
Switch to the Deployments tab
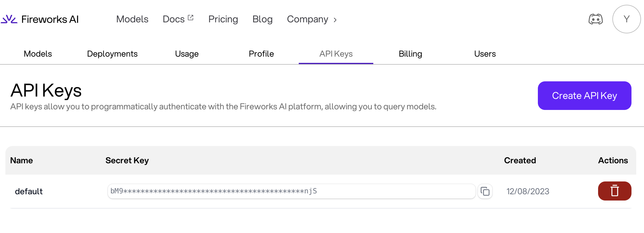pyautogui.click(x=112, y=54)
